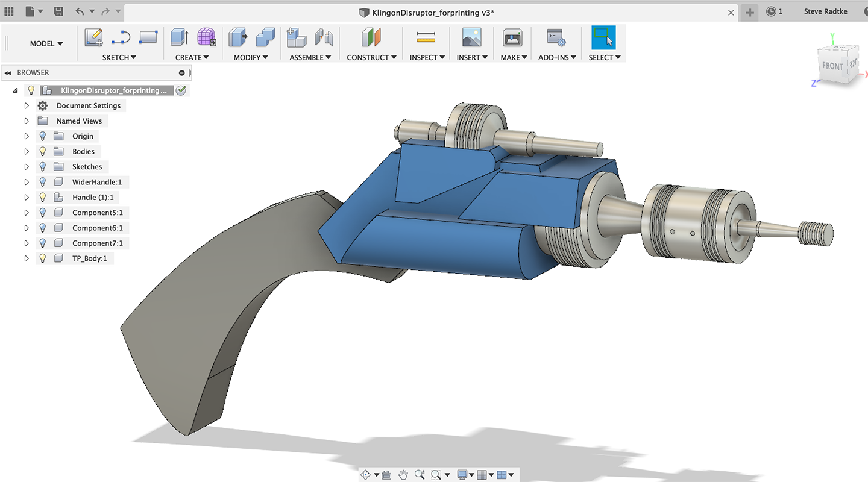Hide Component6:1 using its lightbulb

(x=43, y=228)
